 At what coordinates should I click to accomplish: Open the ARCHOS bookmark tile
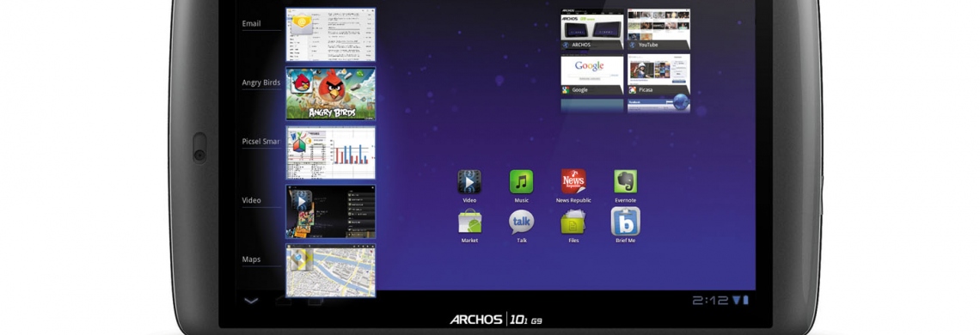592,28
